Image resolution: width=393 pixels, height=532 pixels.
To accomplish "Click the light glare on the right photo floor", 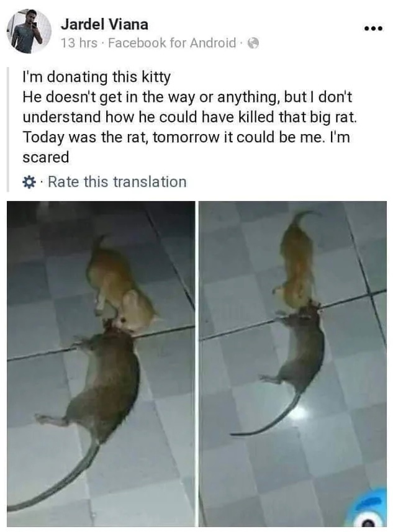I will point(303,411).
